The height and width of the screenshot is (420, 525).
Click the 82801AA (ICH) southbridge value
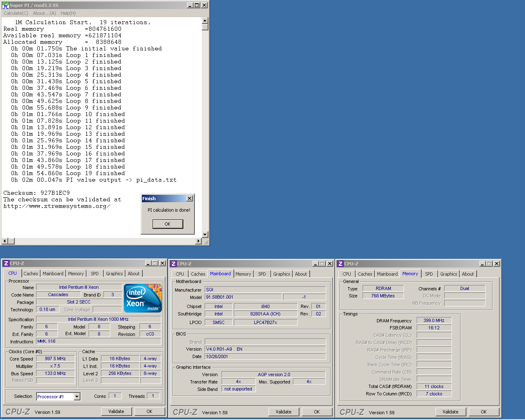point(265,314)
